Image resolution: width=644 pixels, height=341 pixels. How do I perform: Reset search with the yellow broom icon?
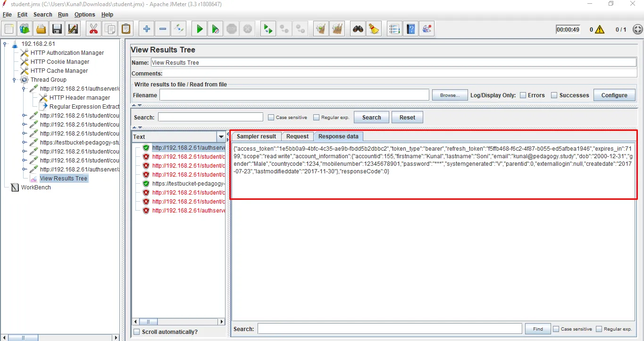pyautogui.click(x=374, y=29)
